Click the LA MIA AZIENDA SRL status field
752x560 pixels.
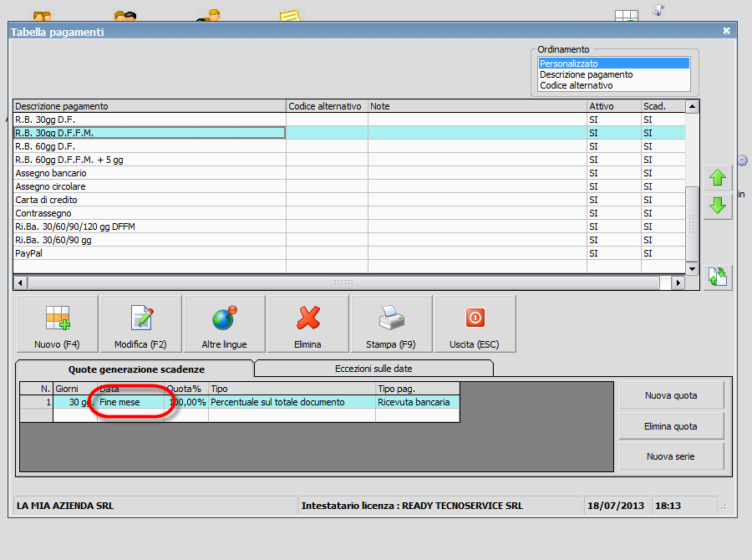pyautogui.click(x=155, y=506)
